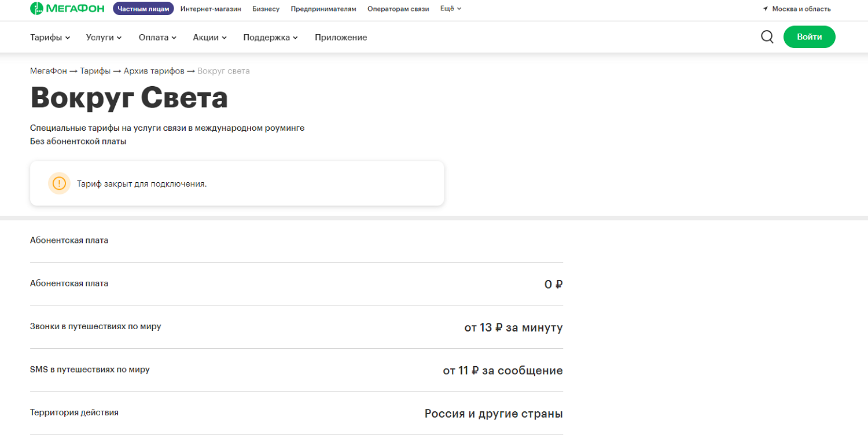
Task: Open the Операторам связи section
Action: (x=398, y=9)
